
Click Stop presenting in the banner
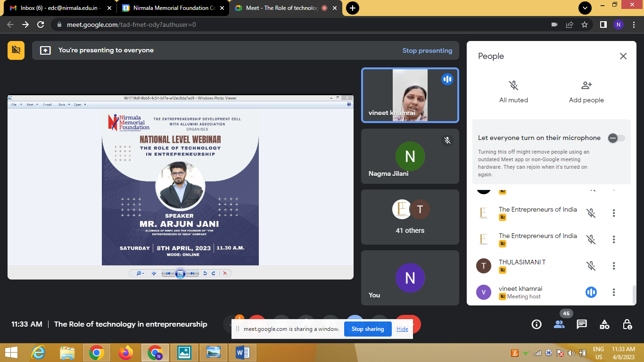click(x=427, y=50)
